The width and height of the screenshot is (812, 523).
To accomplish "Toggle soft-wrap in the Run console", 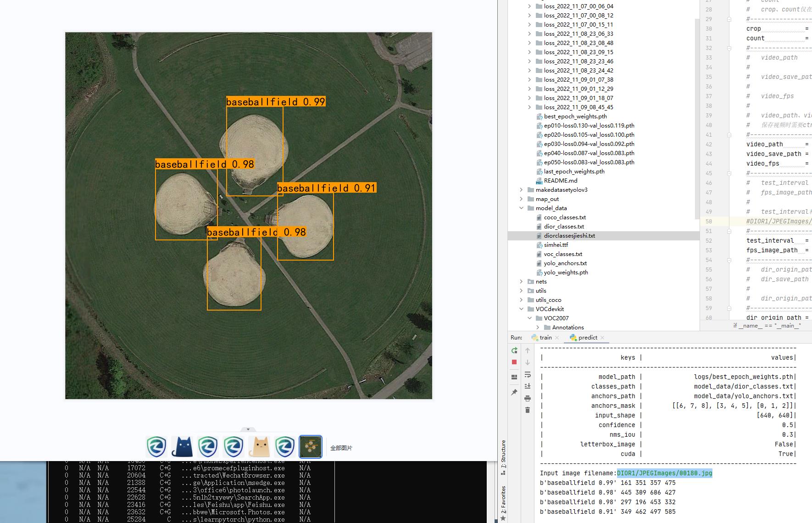I will (528, 374).
